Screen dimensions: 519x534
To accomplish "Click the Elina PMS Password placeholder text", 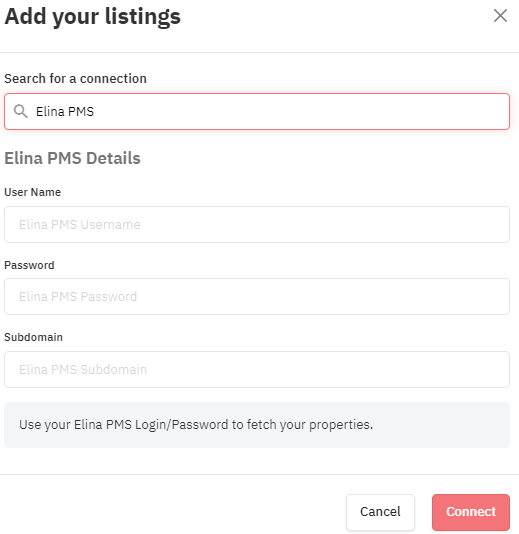I will [x=78, y=296].
